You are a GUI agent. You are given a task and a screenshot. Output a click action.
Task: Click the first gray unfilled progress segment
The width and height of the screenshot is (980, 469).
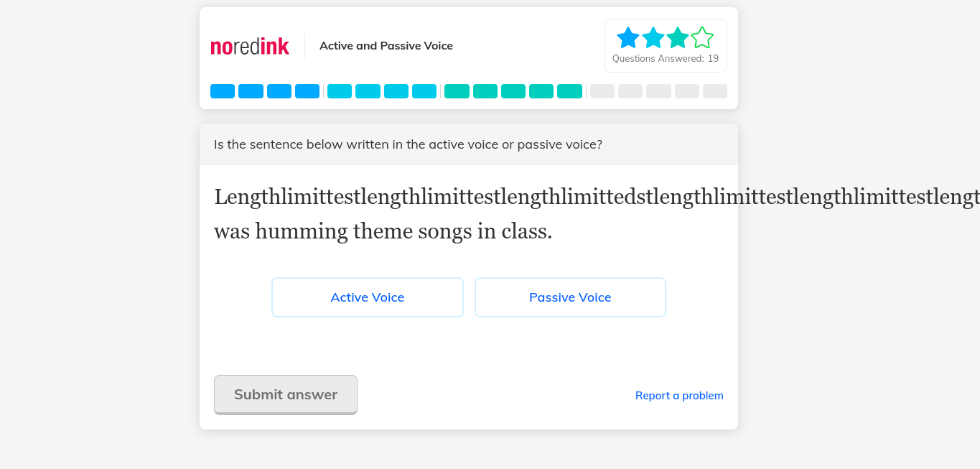[x=602, y=91]
